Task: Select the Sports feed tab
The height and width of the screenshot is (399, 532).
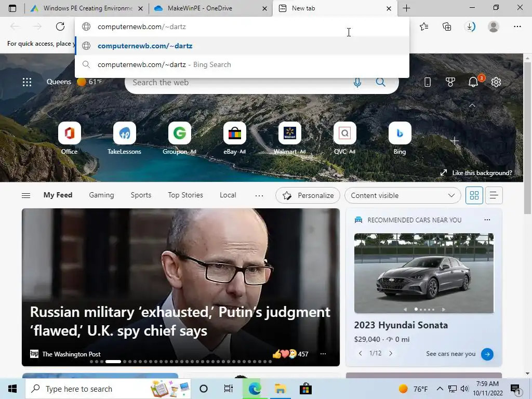Action: coord(141,195)
